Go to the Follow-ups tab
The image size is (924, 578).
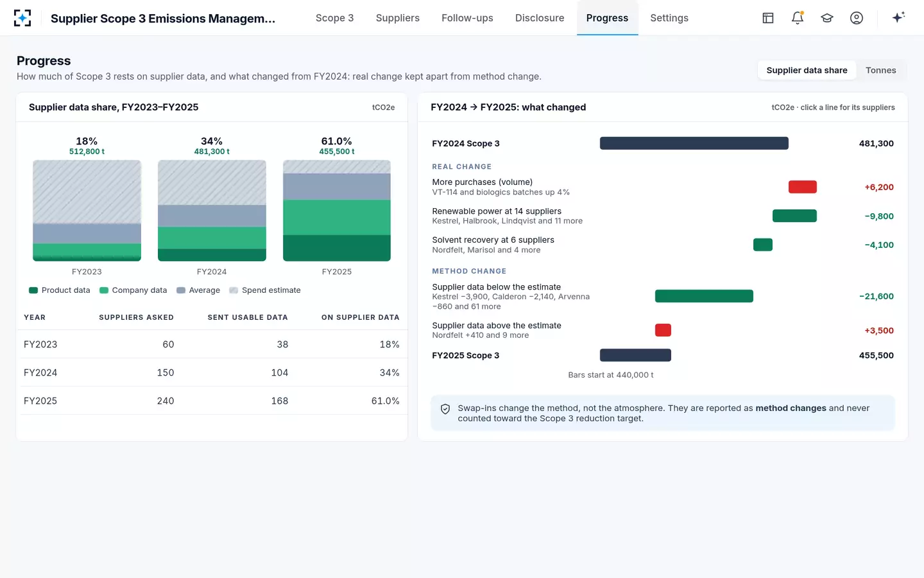(467, 18)
